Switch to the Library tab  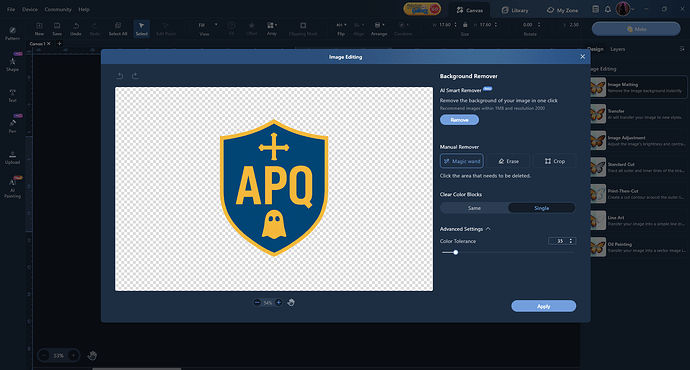[515, 10]
